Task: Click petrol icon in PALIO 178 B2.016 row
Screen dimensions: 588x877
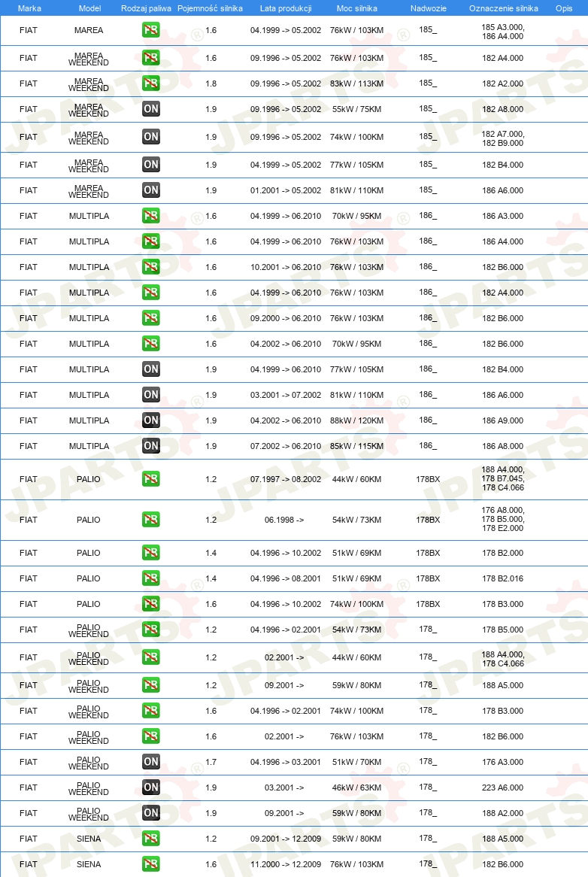Action: coord(151,578)
